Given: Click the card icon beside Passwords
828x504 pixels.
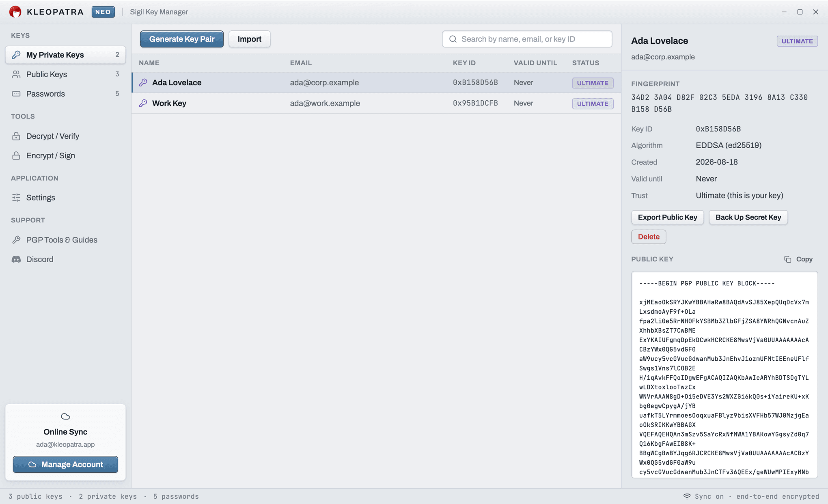Looking at the screenshot, I should (x=16, y=94).
